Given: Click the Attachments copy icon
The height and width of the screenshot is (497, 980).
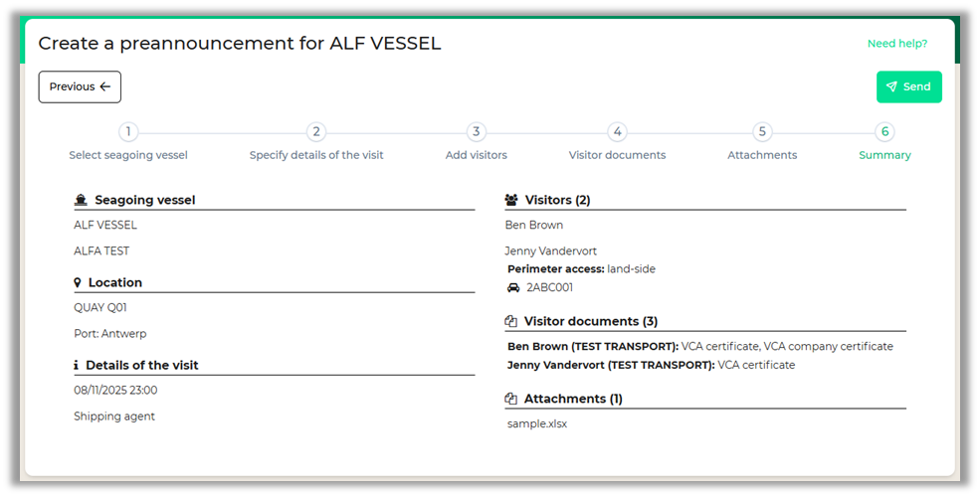Looking at the screenshot, I should (x=511, y=399).
